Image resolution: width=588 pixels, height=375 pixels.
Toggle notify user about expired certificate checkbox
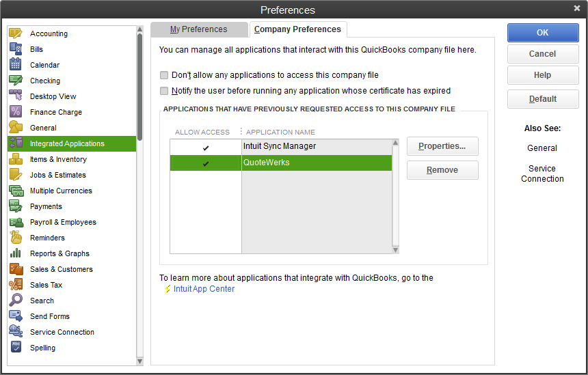164,91
